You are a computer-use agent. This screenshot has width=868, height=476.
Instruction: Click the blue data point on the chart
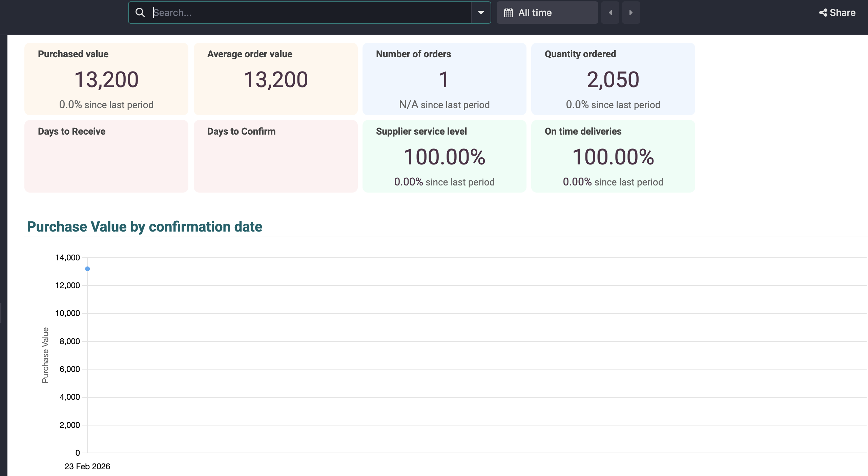pyautogui.click(x=87, y=269)
